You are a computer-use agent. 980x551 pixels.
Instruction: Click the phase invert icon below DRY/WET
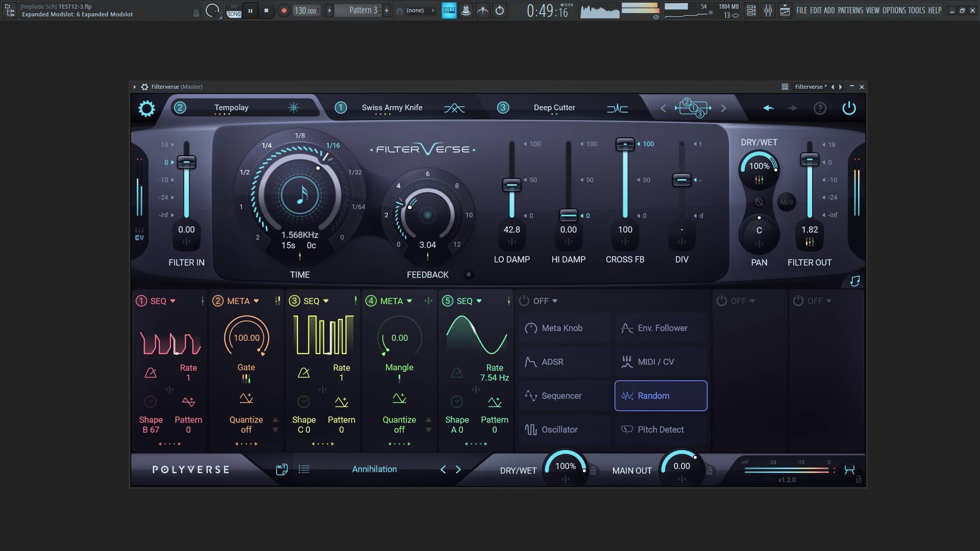coord(759,202)
